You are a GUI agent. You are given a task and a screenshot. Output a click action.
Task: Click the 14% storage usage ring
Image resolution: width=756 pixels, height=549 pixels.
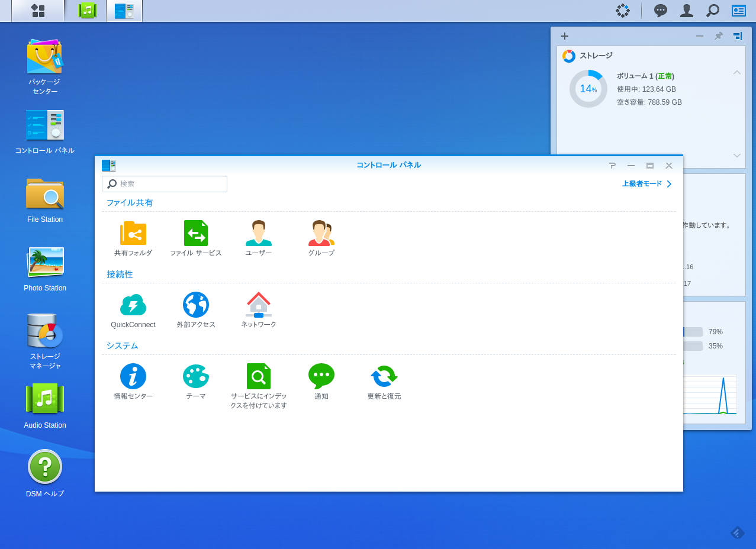point(588,89)
